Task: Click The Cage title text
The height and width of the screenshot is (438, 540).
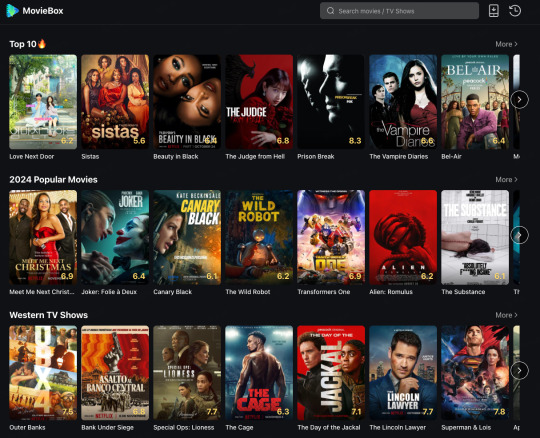Action: [x=239, y=427]
